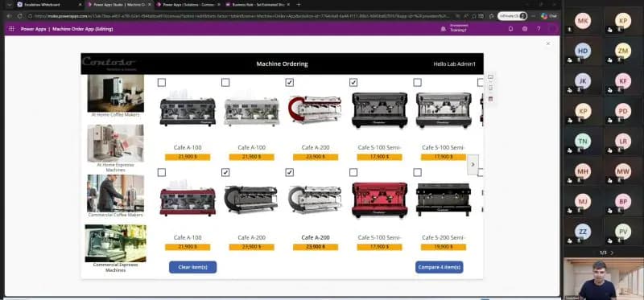Select participant HD tile

pos(582,51)
